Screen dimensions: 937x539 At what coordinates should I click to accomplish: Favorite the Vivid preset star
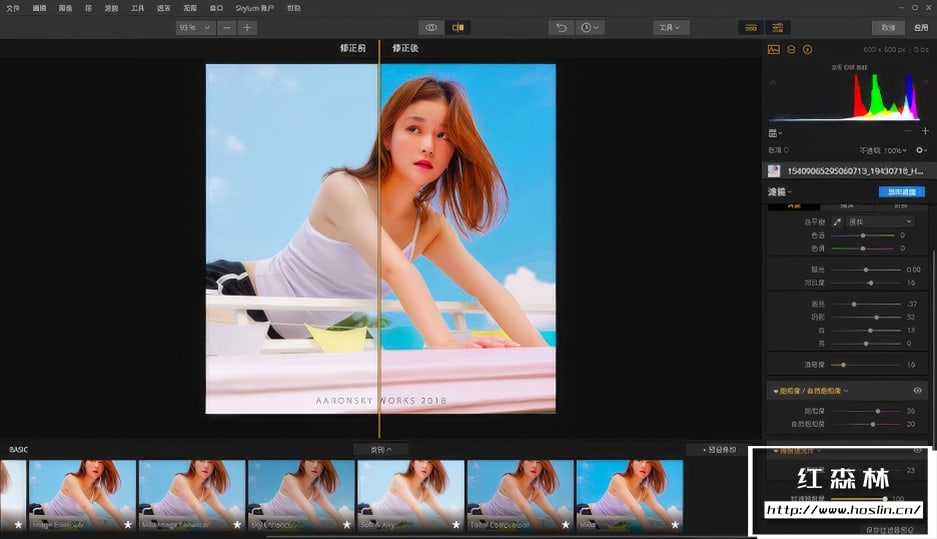[675, 525]
